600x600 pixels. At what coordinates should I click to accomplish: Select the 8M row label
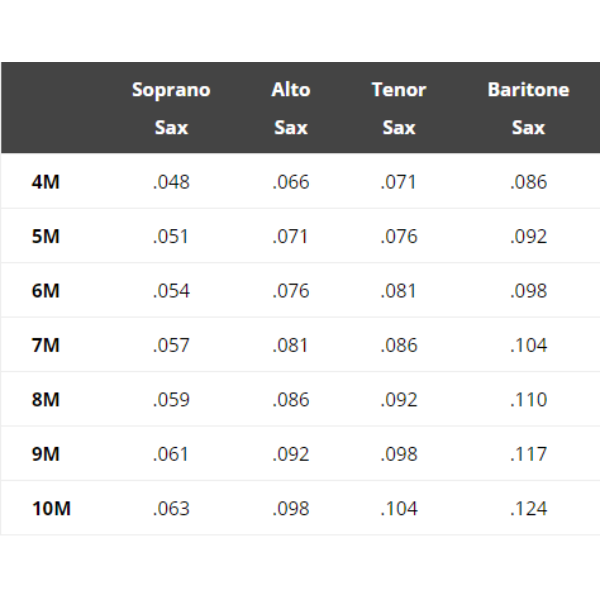click(x=46, y=400)
